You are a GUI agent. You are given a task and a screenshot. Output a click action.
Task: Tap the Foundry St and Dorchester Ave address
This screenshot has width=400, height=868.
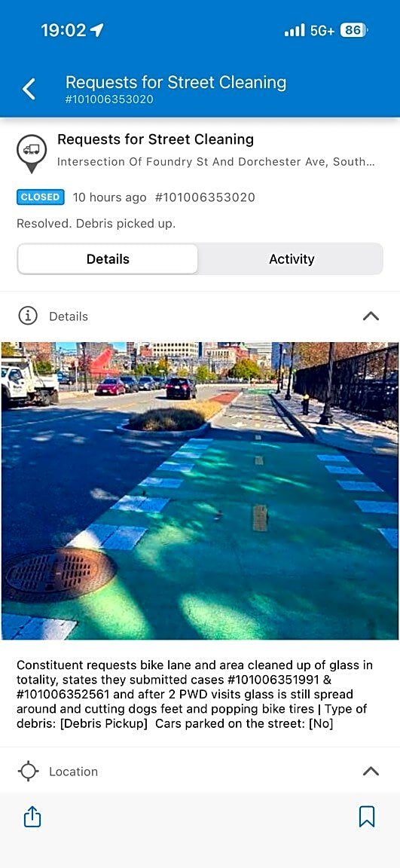[x=215, y=162]
